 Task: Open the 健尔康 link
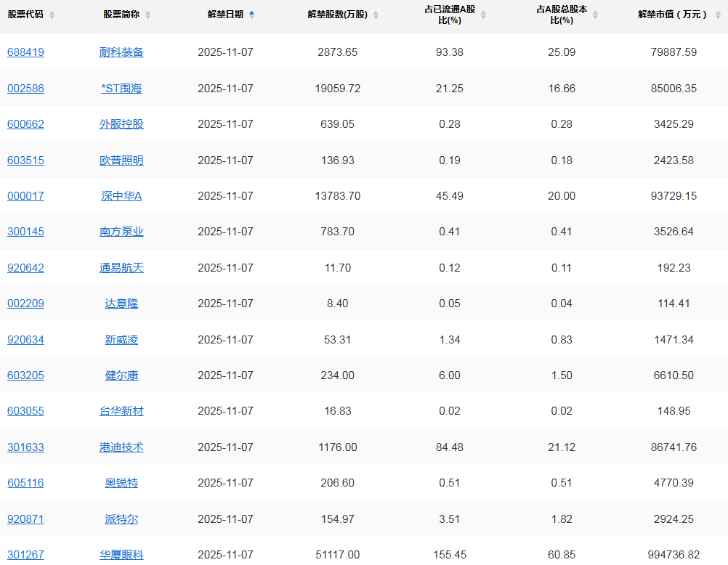point(121,375)
